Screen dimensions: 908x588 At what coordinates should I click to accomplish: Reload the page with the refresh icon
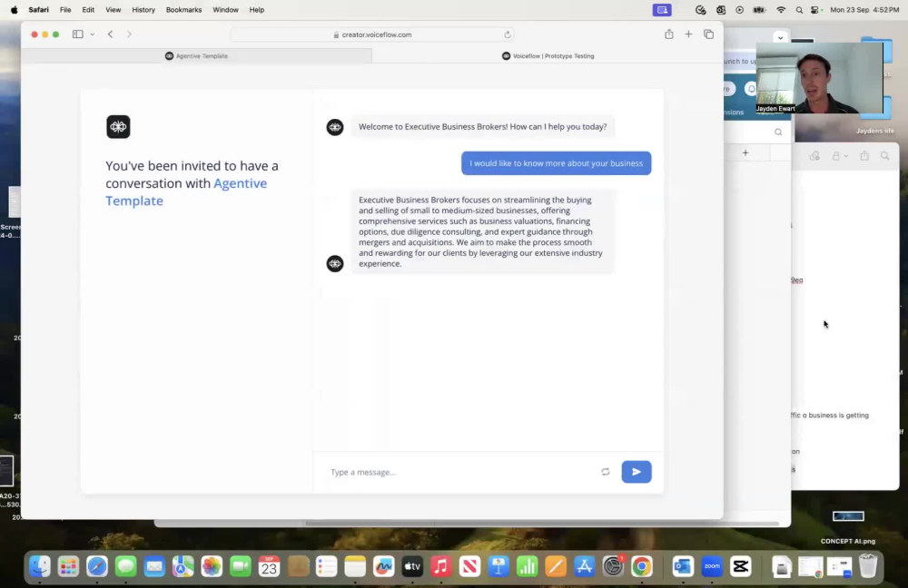click(508, 34)
